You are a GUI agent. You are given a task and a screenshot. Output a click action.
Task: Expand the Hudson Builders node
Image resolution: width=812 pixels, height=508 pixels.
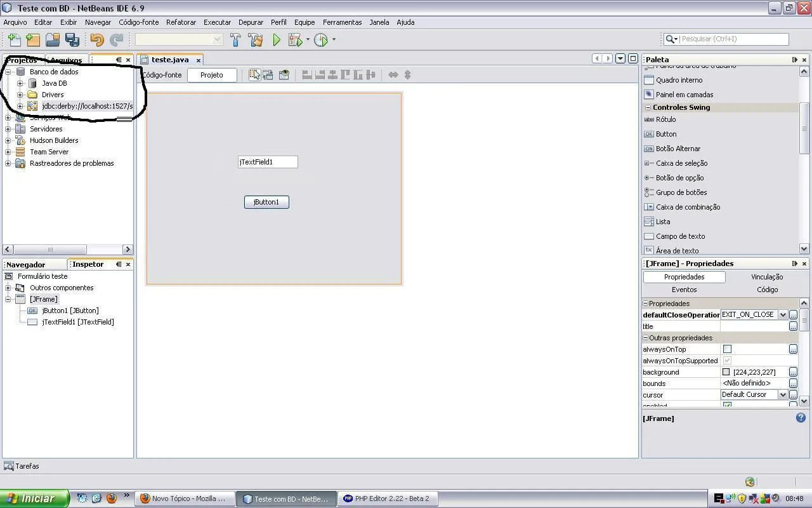(8, 140)
